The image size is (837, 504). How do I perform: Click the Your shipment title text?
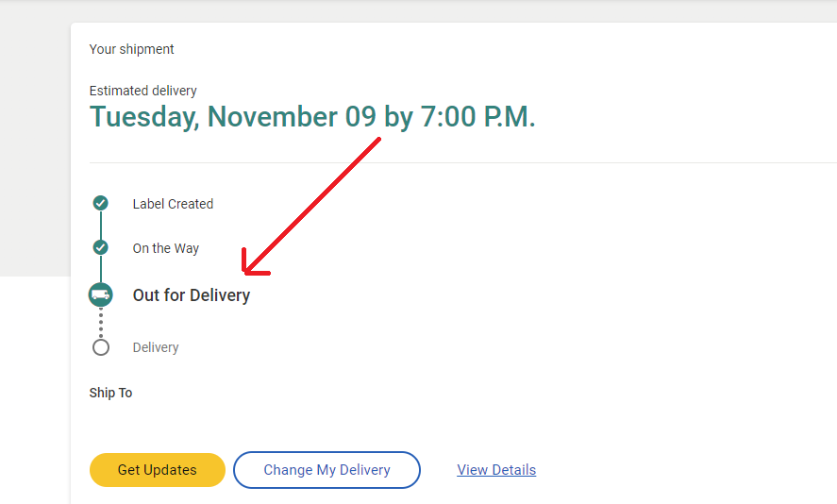pyautogui.click(x=132, y=49)
